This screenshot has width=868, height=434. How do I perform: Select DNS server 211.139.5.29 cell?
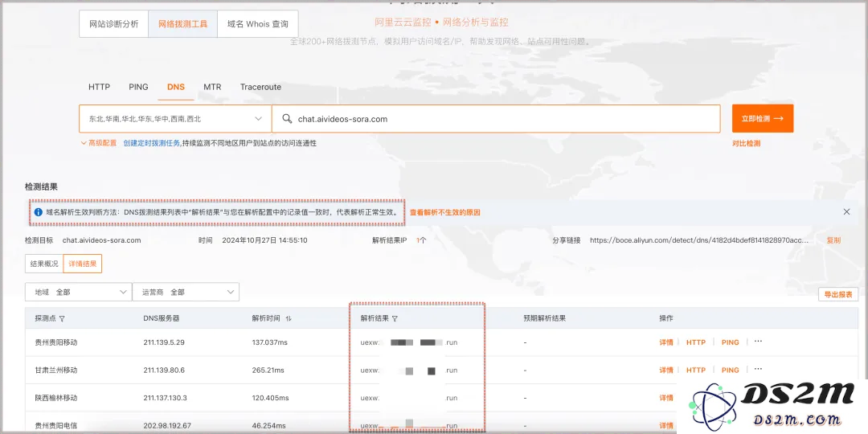click(x=164, y=342)
